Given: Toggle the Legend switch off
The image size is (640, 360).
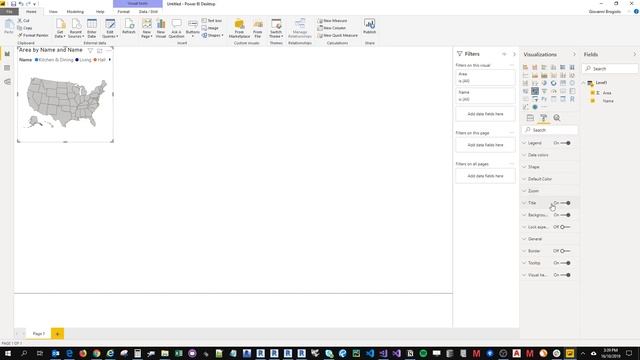Looking at the screenshot, I should coord(565,143).
